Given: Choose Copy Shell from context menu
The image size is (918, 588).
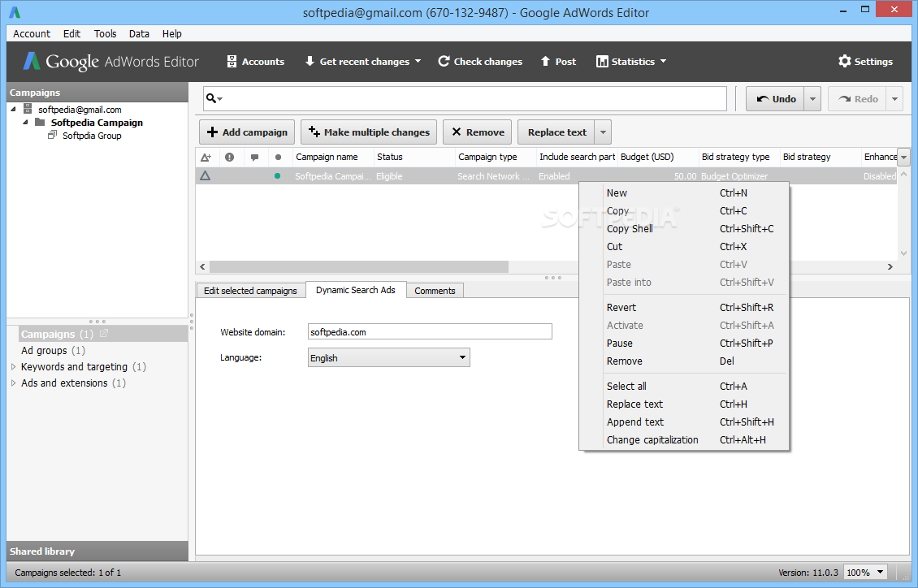Looking at the screenshot, I should (684, 229).
